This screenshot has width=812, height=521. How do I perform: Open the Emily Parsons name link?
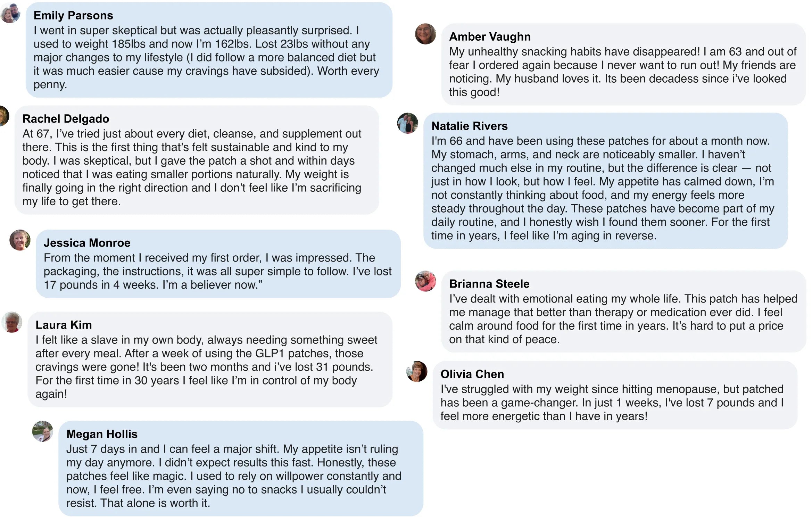(73, 15)
